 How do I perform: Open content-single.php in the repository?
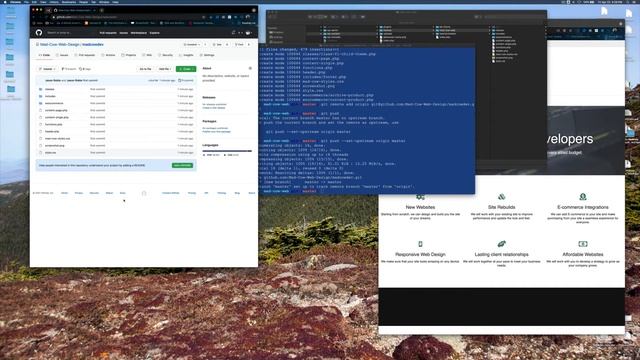57,117
